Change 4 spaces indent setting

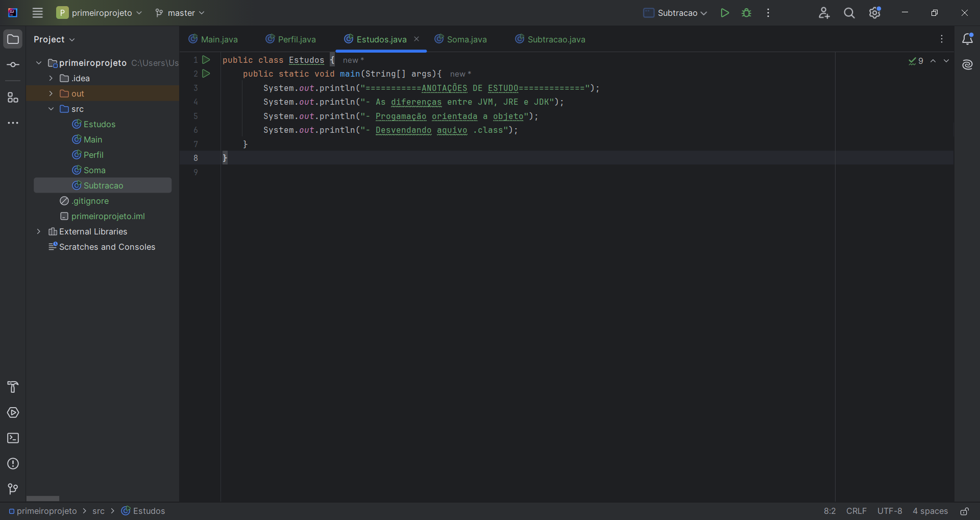930,511
